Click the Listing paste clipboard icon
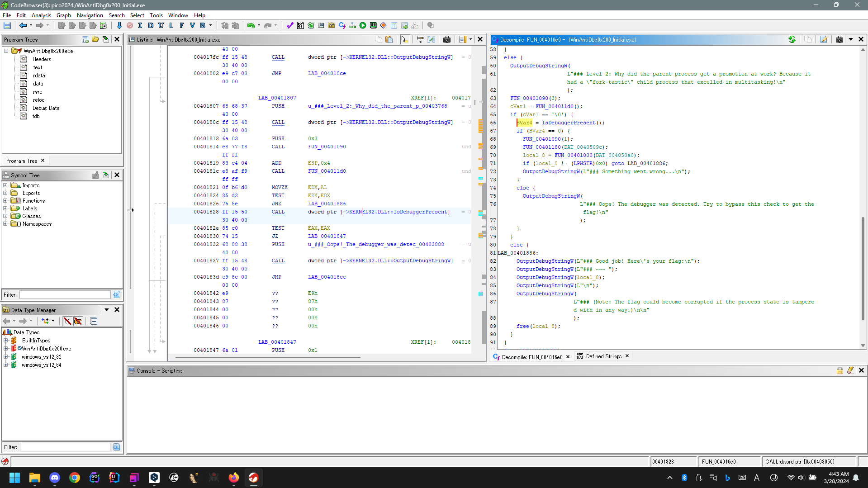Image resolution: width=868 pixels, height=488 pixels. [389, 39]
